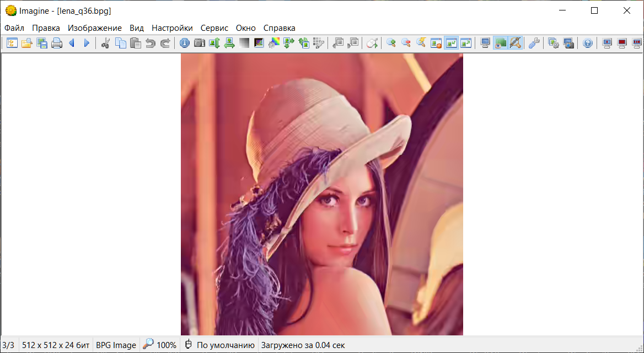
Task: Capture the screen with the monitor camera icon
Action: [568, 42]
